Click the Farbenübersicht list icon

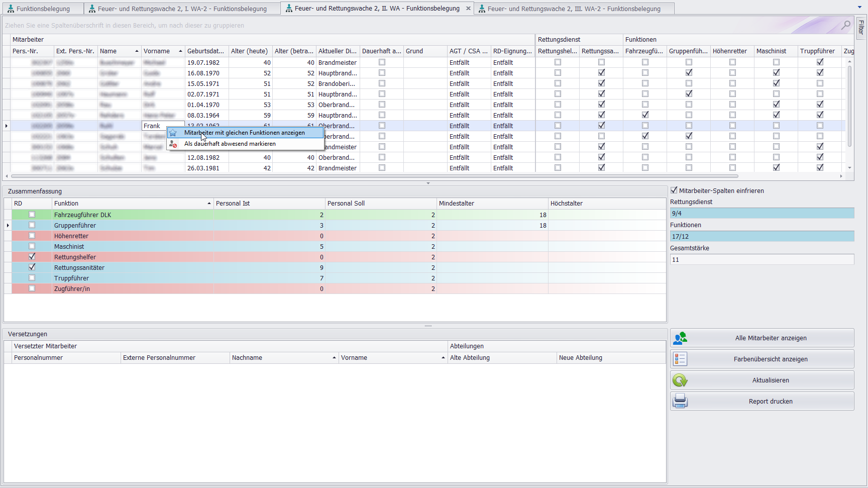680,359
